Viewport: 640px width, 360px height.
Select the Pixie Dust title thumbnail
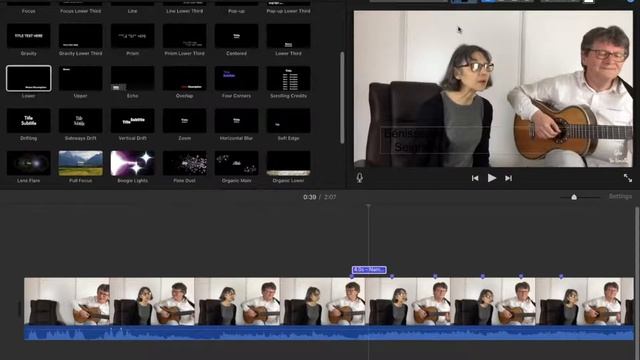(x=184, y=163)
